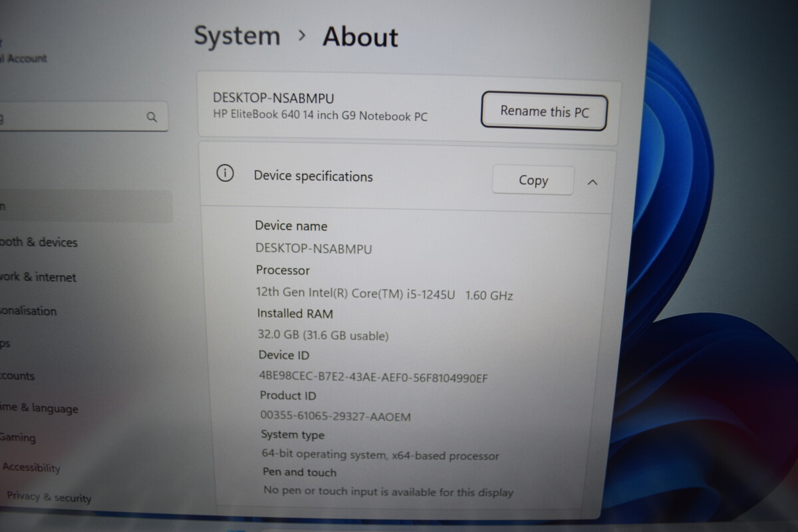Select the Pen and touch label
The width and height of the screenshot is (798, 532).
point(300,472)
